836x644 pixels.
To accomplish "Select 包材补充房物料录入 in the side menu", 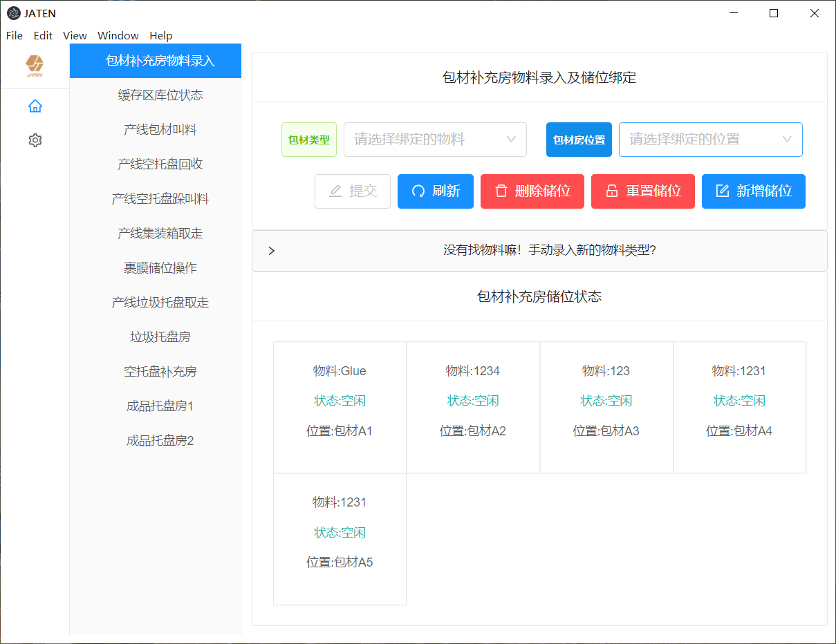I will coord(156,61).
